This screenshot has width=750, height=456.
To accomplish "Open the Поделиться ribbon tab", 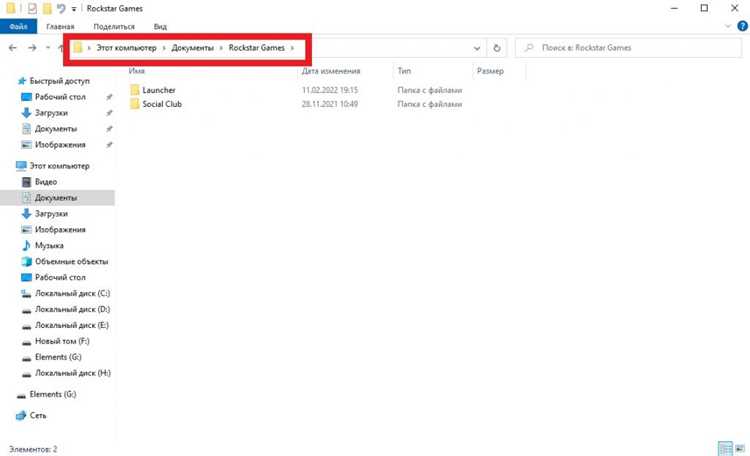I will pos(114,26).
